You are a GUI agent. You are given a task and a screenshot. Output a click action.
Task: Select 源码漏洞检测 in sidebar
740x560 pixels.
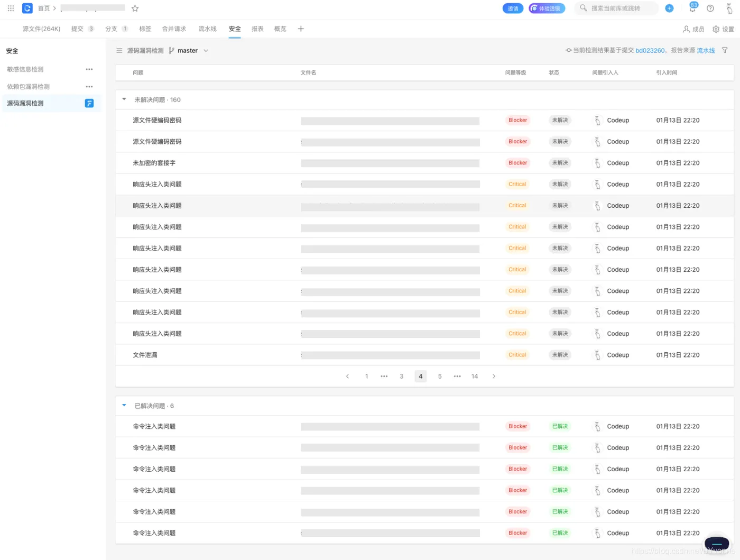coord(25,104)
